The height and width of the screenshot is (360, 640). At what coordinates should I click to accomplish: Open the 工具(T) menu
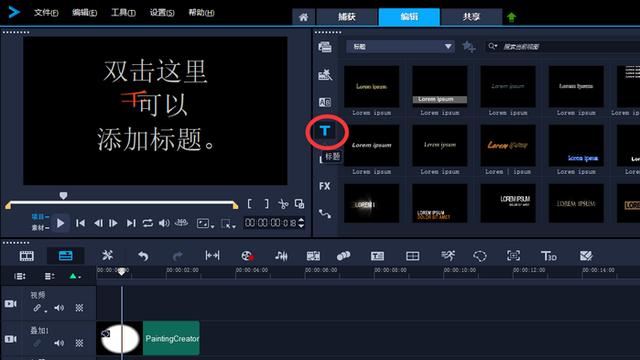coord(123,13)
